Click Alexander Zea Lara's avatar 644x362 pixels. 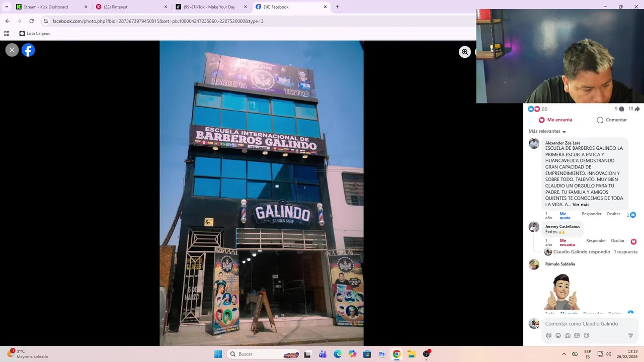(x=534, y=143)
